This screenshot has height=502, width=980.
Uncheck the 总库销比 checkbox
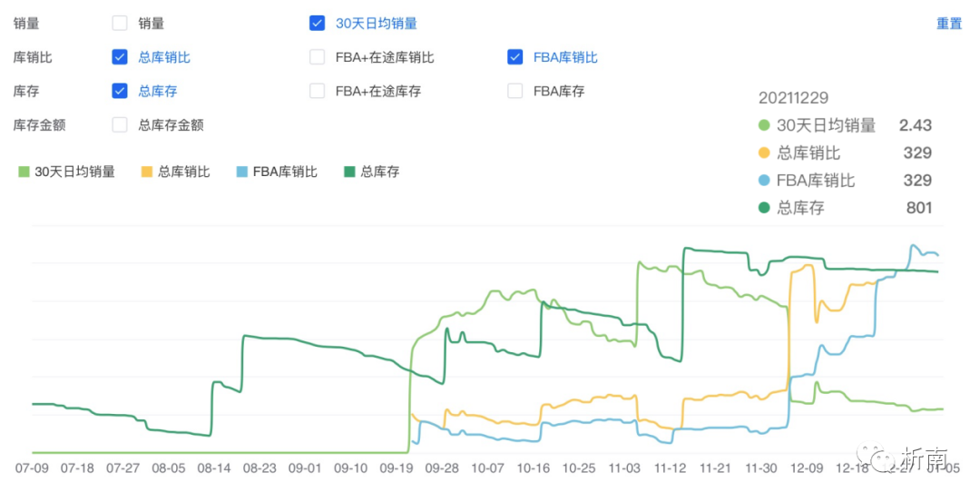point(120,57)
